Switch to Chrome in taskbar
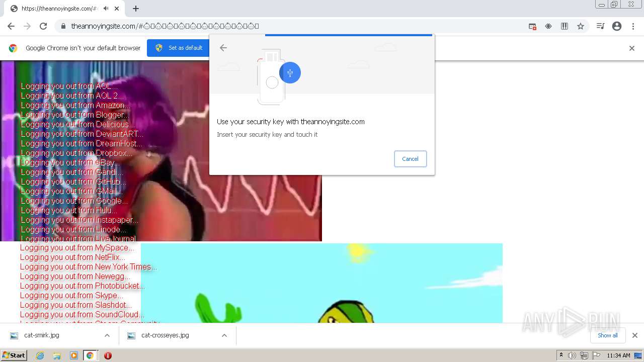The height and width of the screenshot is (362, 644). (x=90, y=355)
